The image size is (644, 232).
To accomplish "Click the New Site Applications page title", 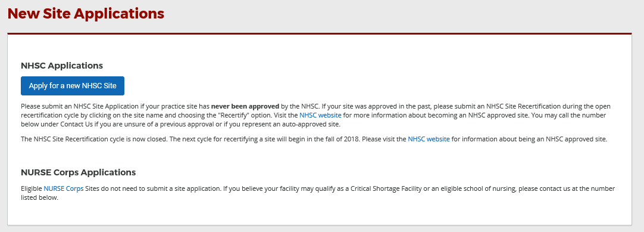I will click(x=86, y=14).
